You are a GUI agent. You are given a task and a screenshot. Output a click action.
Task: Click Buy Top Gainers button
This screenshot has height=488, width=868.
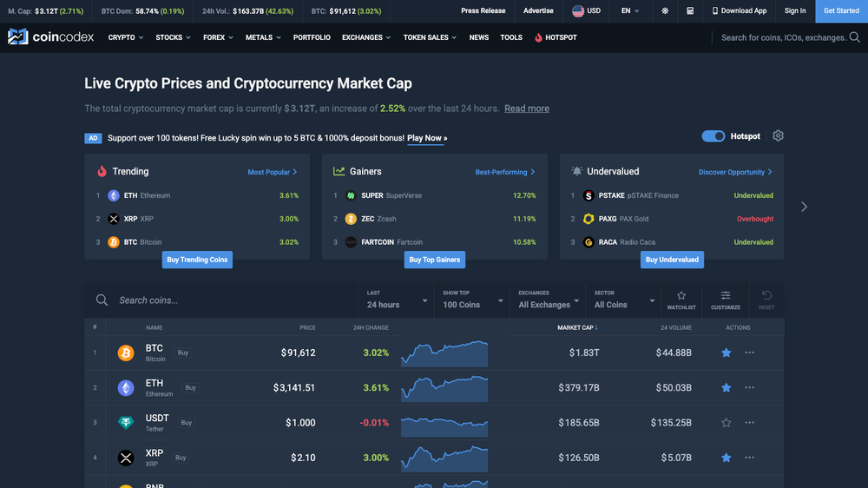tap(435, 260)
